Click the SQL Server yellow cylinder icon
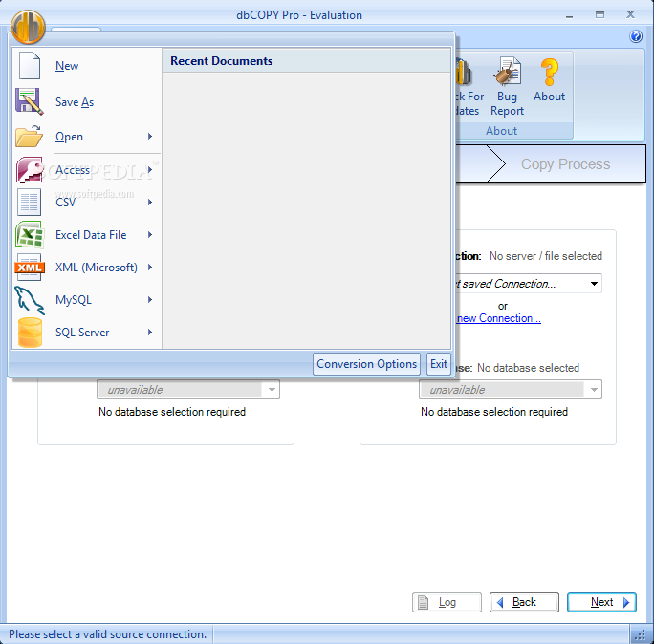The height and width of the screenshot is (644, 654). pos(30,333)
